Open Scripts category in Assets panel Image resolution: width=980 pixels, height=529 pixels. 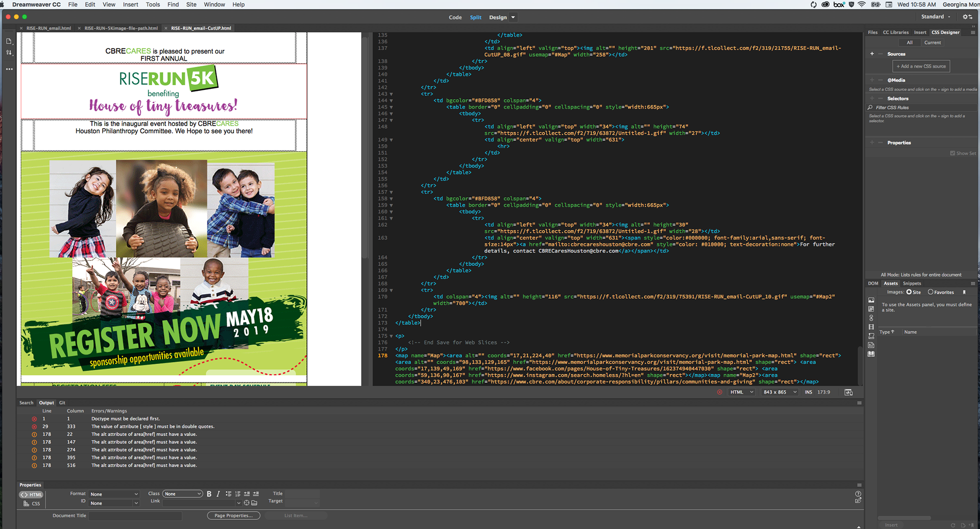[871, 336]
